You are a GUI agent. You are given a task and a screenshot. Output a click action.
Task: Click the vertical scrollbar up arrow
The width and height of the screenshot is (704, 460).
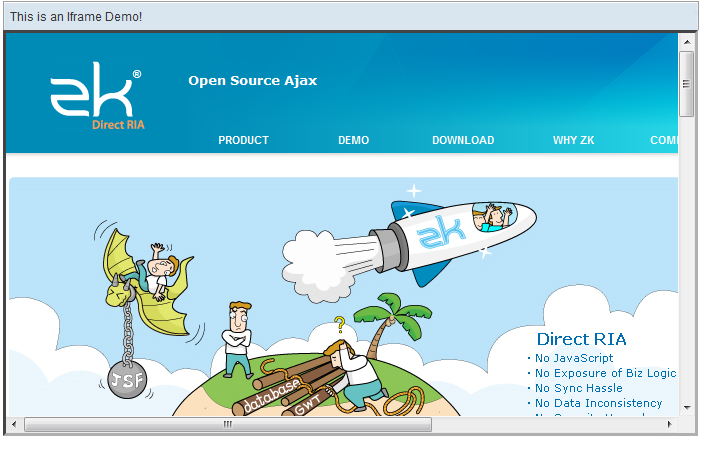click(x=687, y=42)
